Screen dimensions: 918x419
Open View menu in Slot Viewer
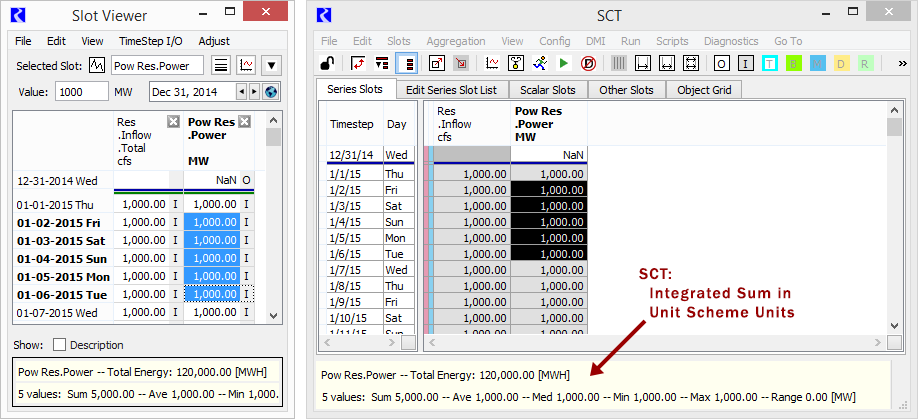point(92,41)
